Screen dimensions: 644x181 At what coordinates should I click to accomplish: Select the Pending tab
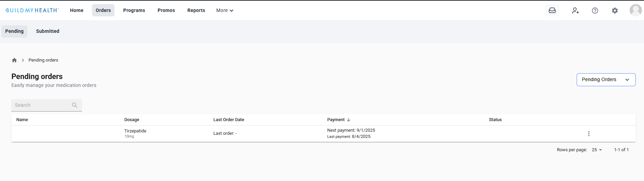[14, 31]
